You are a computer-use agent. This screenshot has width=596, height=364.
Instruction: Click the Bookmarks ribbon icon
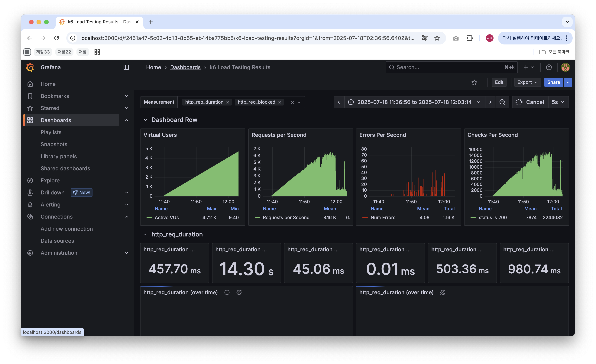[x=30, y=96]
